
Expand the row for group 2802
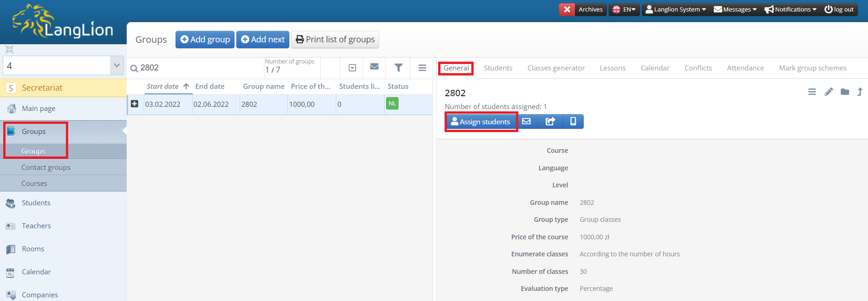tap(135, 104)
